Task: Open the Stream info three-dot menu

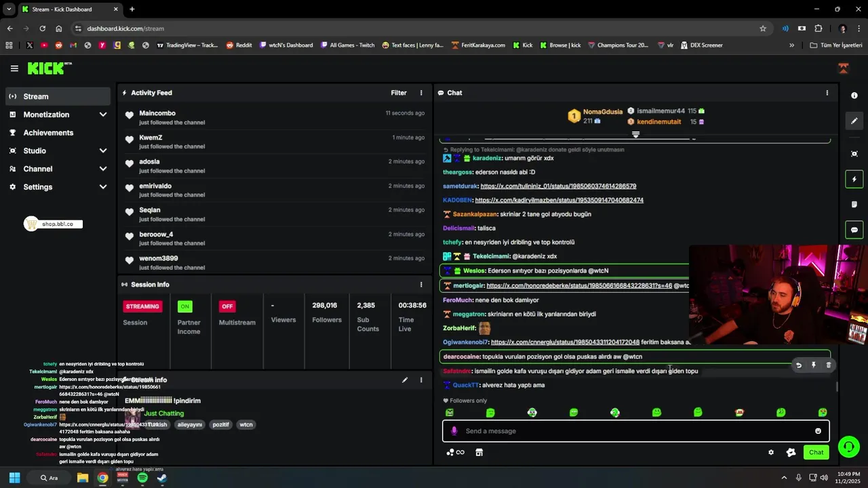Action: click(x=421, y=380)
